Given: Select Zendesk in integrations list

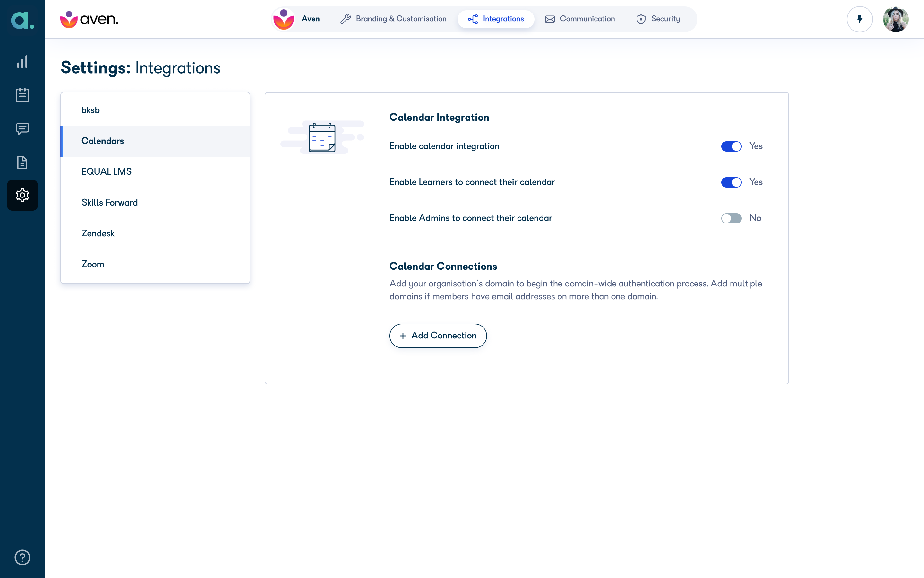Looking at the screenshot, I should [155, 233].
